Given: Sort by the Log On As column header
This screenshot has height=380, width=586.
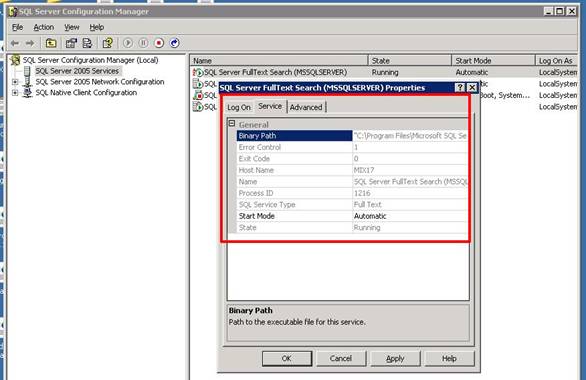Looking at the screenshot, I should [556, 61].
